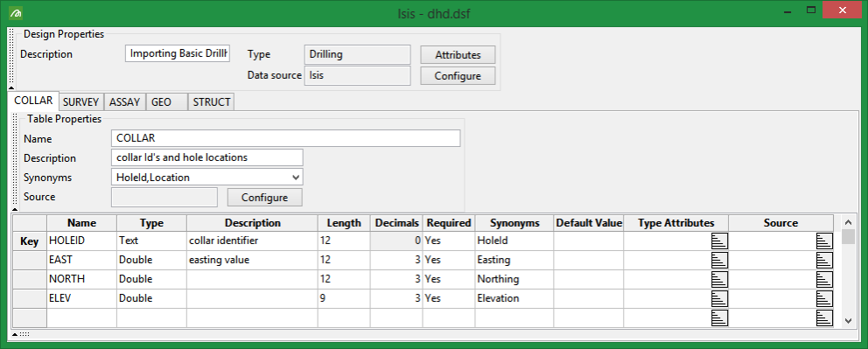Open Source icon for ELEV row
This screenshot has width=868, height=349.
point(824,298)
